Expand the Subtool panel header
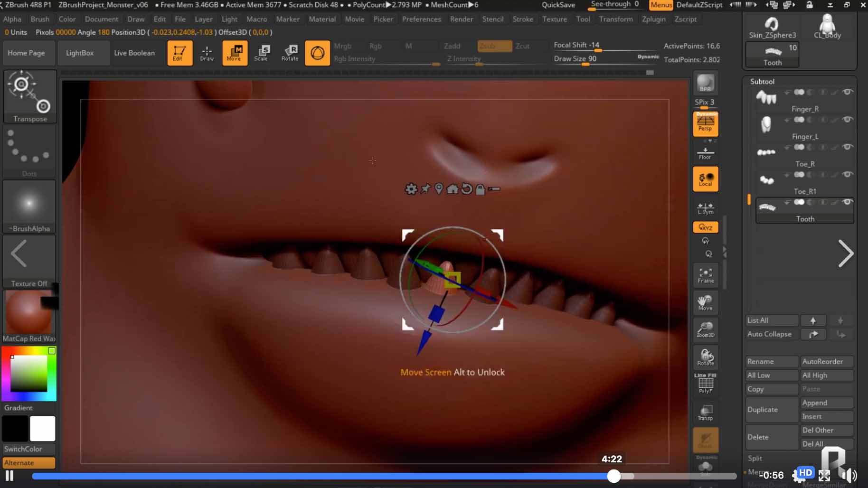Image resolution: width=868 pixels, height=488 pixels. 762,82
